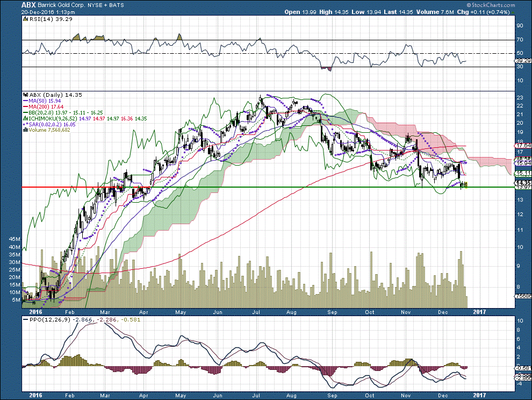Click the -2.866 PPO value flag
Screen dimensions: 532x400
coord(523,378)
